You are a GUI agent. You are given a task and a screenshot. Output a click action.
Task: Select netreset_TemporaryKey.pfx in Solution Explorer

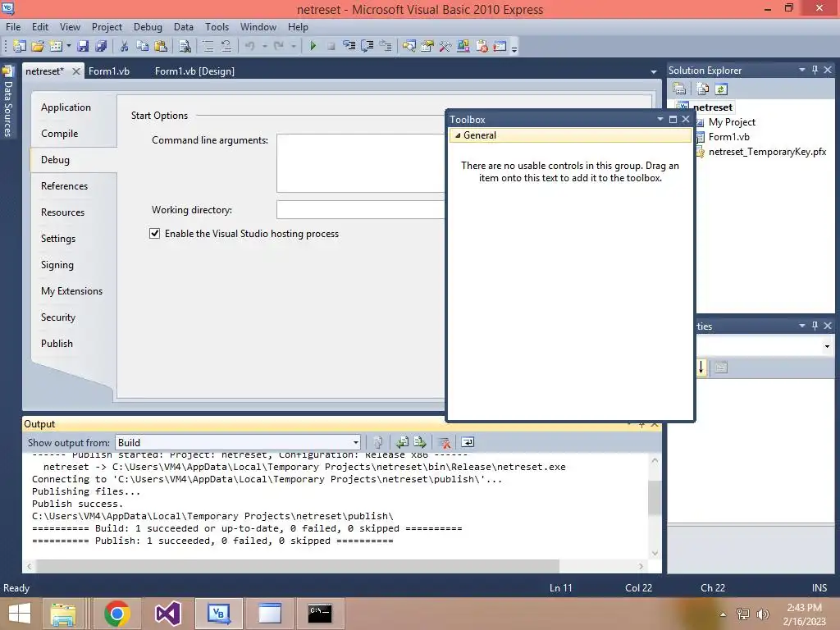[x=767, y=152]
